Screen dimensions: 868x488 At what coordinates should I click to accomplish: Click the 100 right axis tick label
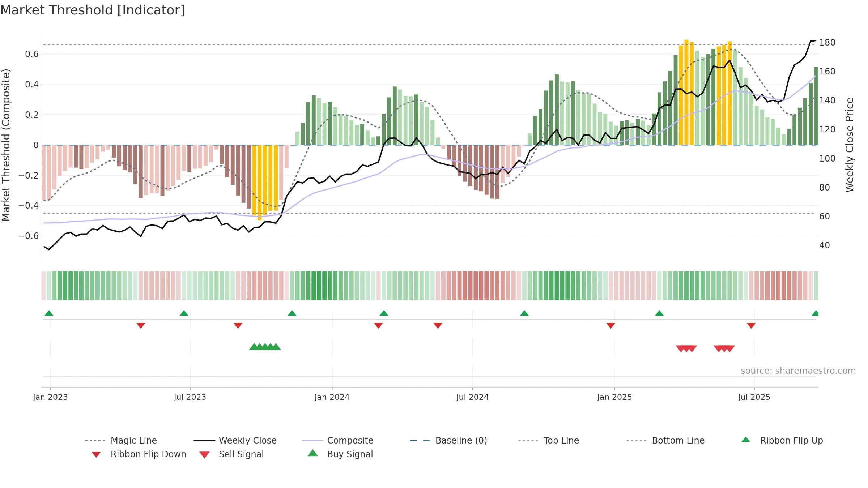click(827, 158)
